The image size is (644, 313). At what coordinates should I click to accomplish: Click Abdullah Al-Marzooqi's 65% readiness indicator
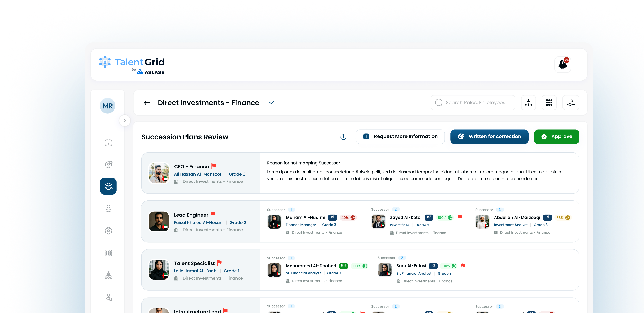563,218
